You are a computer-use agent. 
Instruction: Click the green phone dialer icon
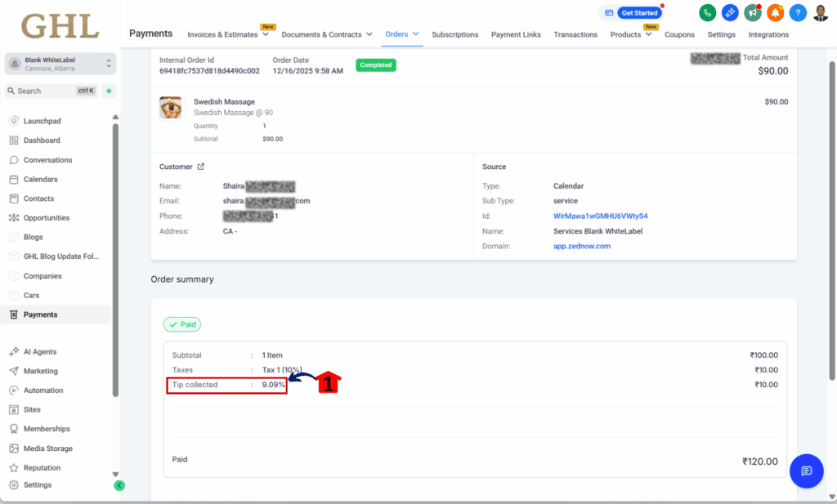(708, 13)
